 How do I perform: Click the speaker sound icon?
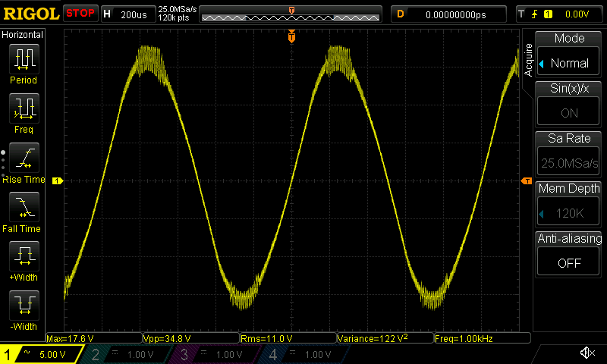[587, 353]
